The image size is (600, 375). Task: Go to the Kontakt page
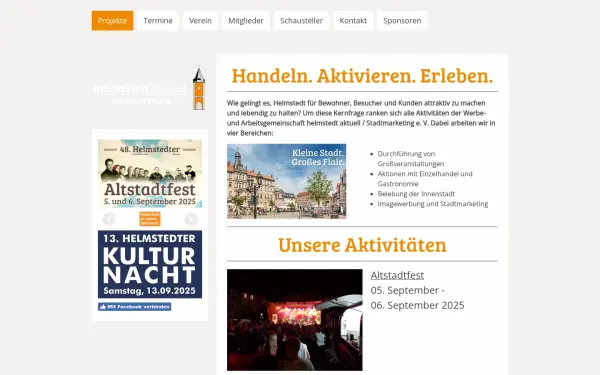tap(353, 21)
